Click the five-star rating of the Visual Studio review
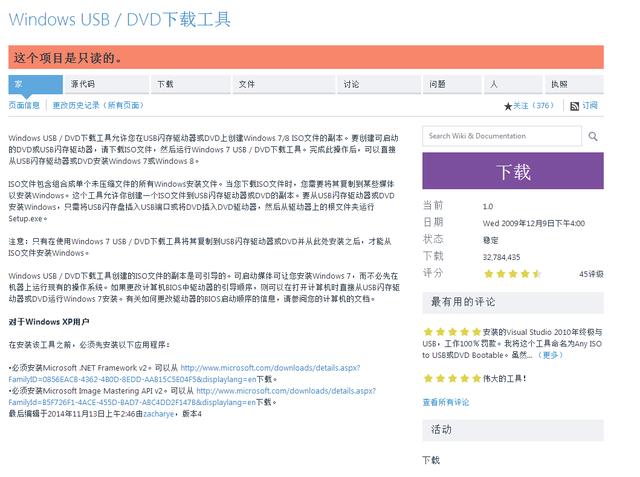 452,332
